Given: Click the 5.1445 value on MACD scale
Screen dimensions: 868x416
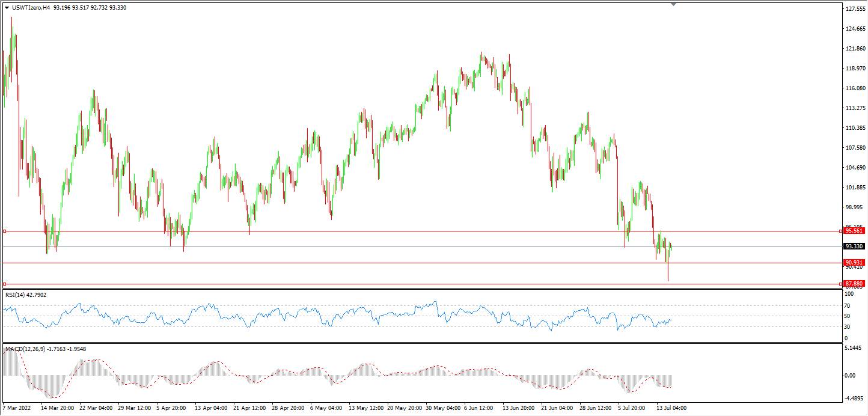Looking at the screenshot, I should tap(854, 348).
